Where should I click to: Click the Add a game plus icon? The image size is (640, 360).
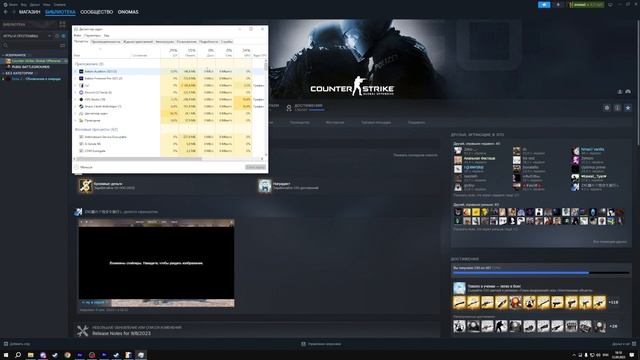6,344
